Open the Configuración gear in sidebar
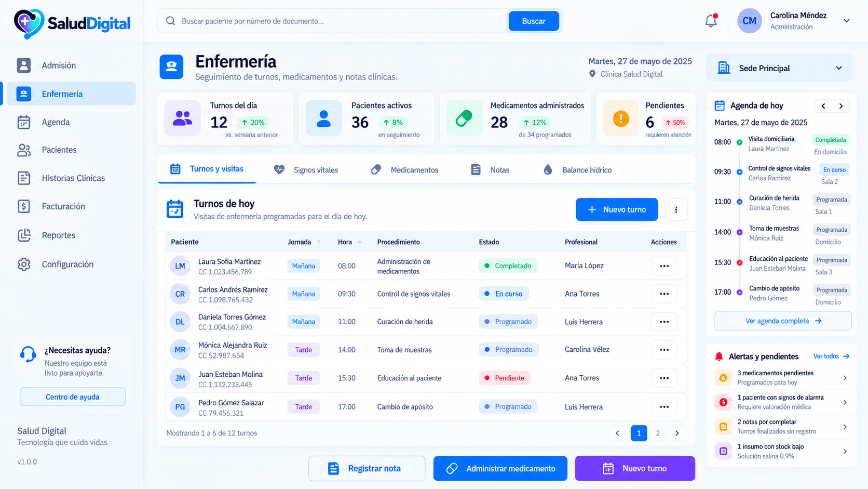 click(24, 265)
